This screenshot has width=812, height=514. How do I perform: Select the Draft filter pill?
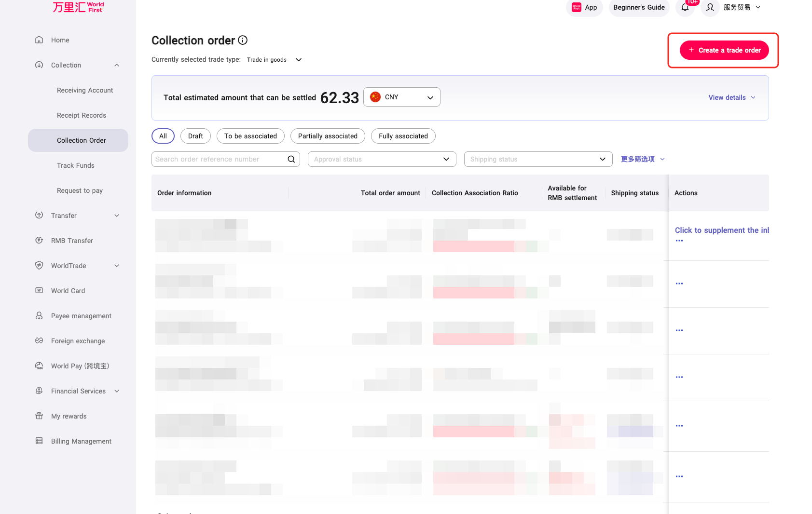click(195, 136)
